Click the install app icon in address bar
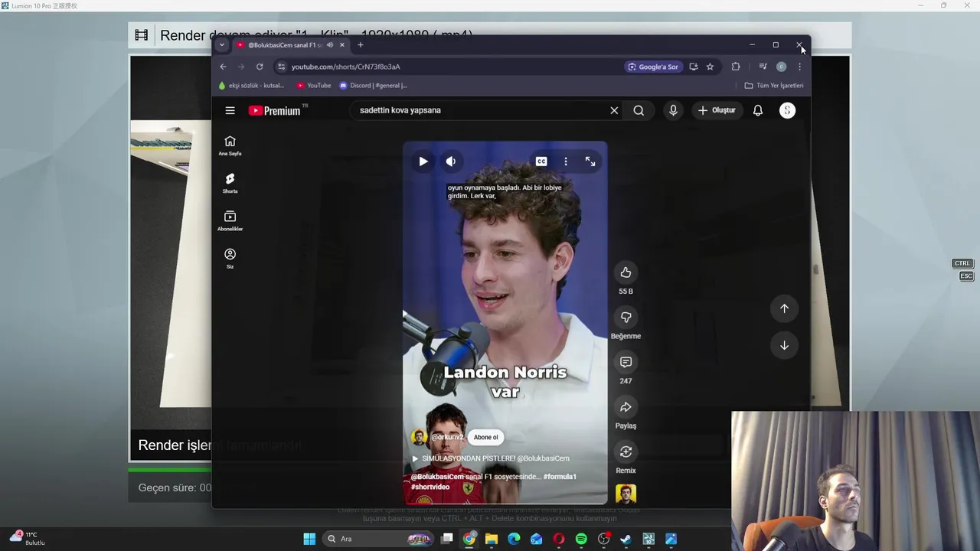Viewport: 980px width, 551px height. click(694, 67)
